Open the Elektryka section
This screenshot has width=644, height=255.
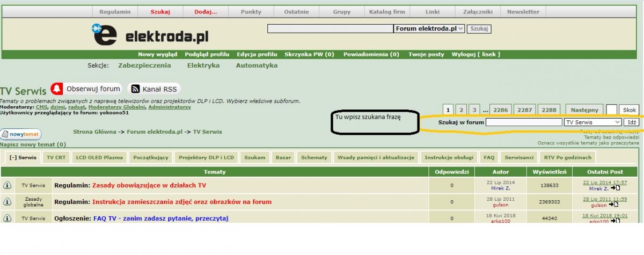203,65
